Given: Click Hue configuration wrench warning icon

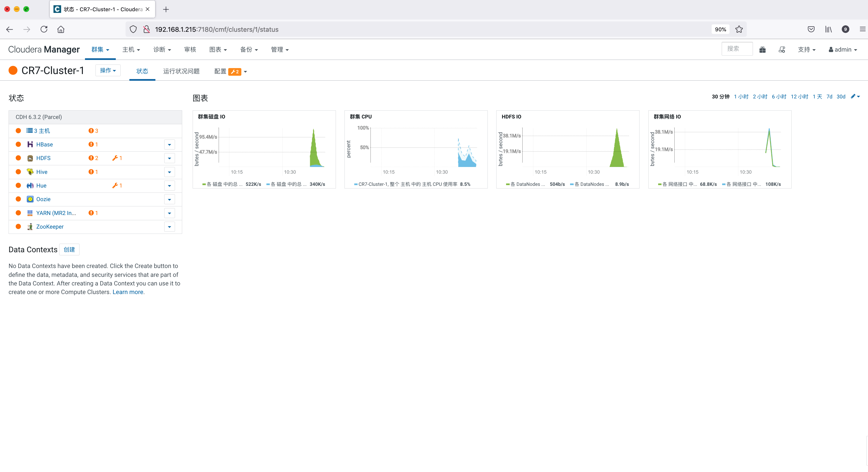Looking at the screenshot, I should (115, 185).
